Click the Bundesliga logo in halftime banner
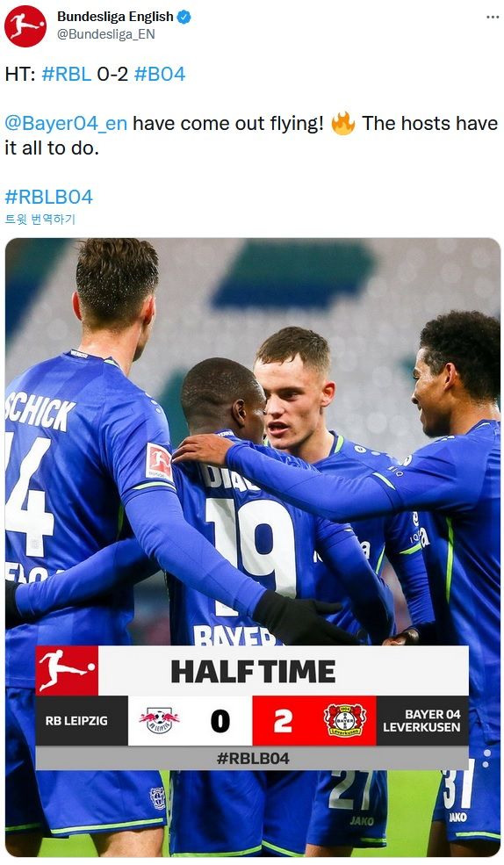Viewport: 504px width, 865px height. [x=67, y=670]
